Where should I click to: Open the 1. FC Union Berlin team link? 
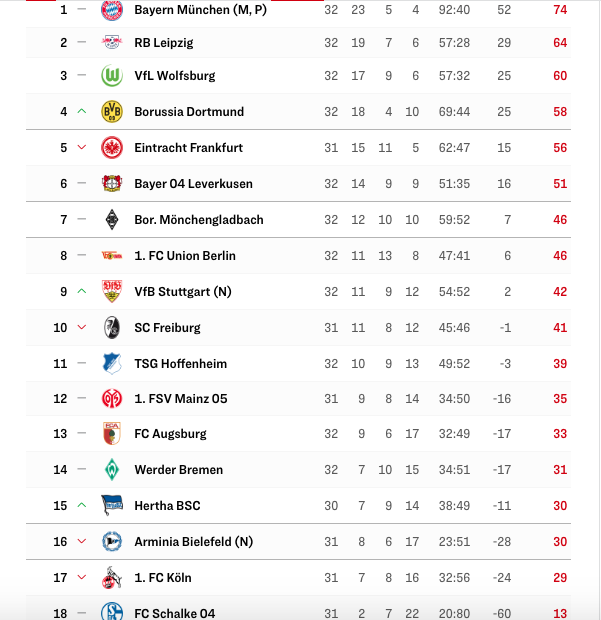(185, 256)
